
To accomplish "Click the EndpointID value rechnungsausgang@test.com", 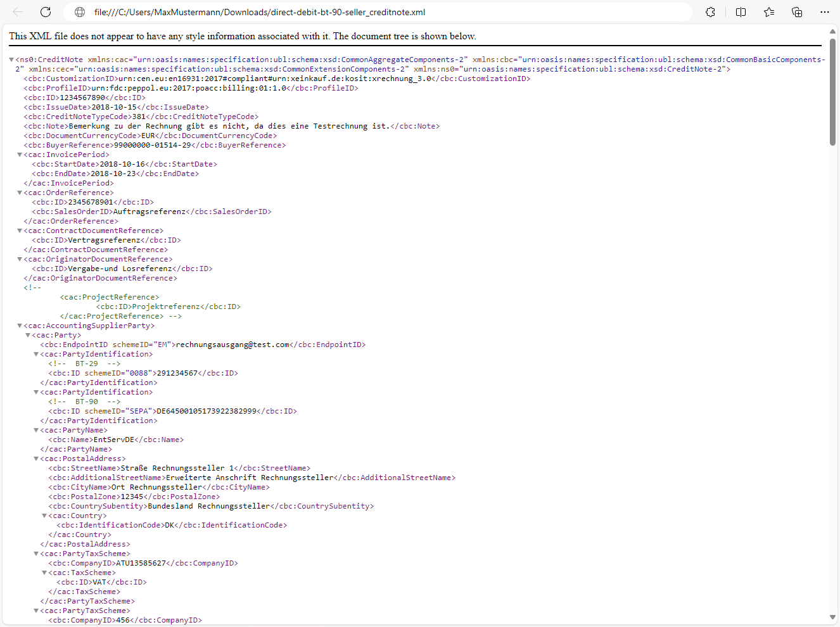I will coord(232,345).
